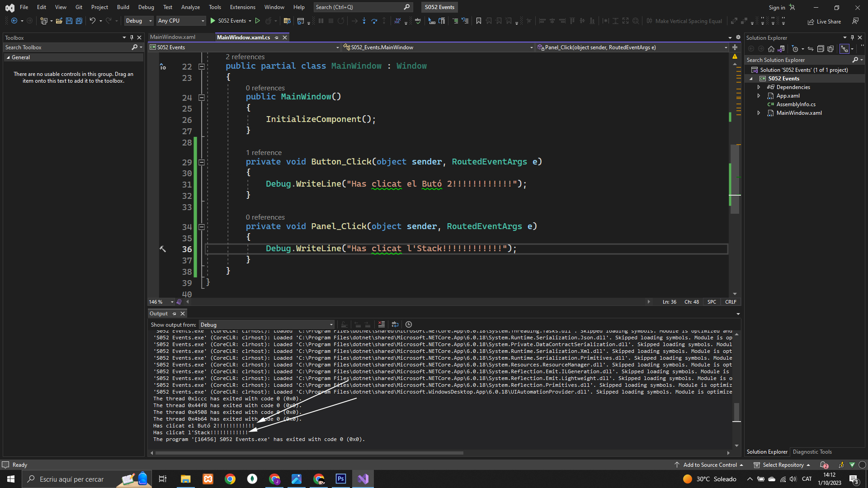Open Show output from dropdown
Image resolution: width=868 pixels, height=488 pixels.
266,325
